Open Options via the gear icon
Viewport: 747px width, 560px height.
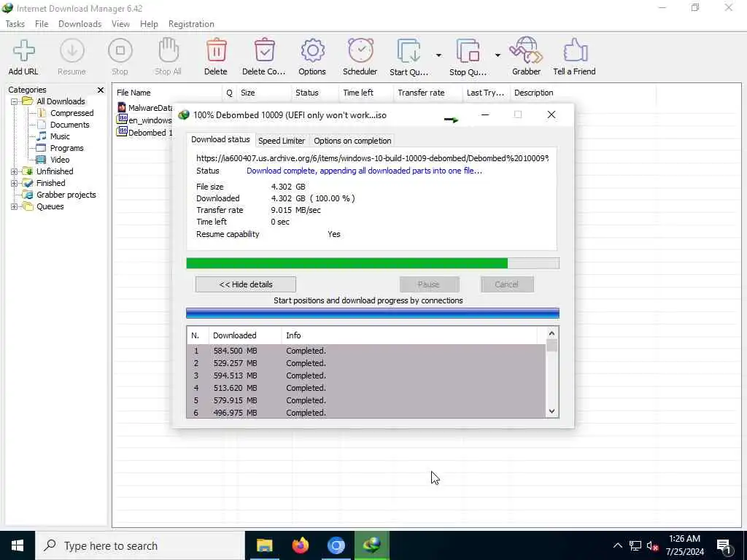coord(312,50)
